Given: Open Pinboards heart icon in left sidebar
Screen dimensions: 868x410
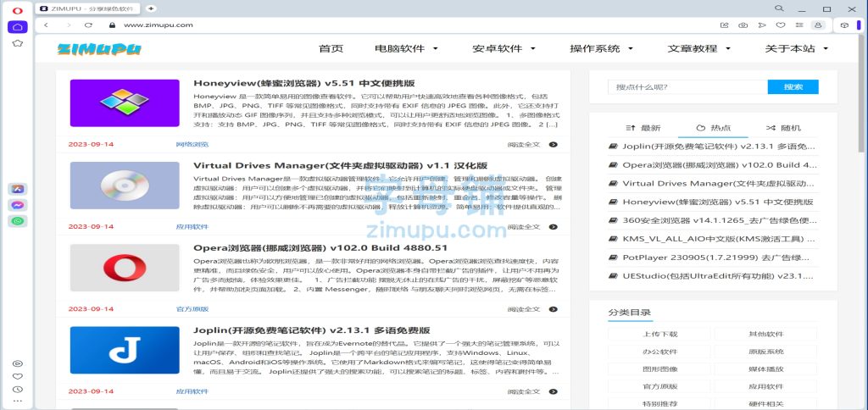Looking at the screenshot, I should pos(18,376).
